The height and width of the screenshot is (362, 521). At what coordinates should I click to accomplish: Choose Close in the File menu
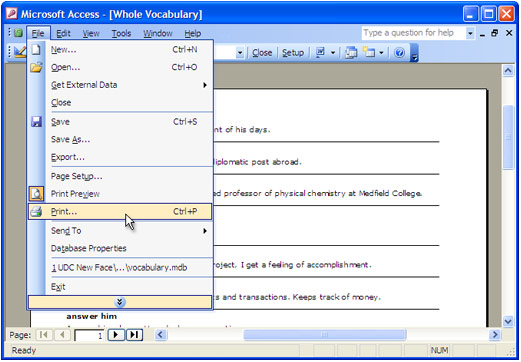click(120, 102)
